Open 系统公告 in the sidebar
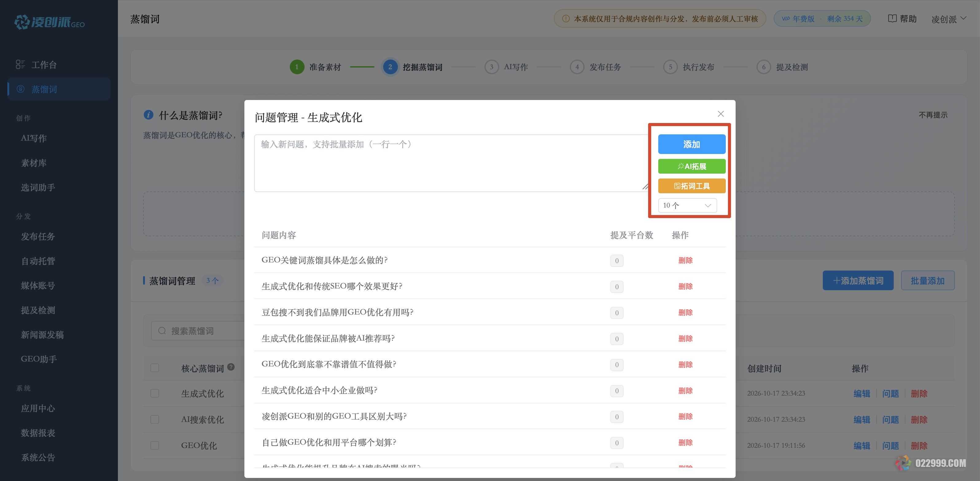This screenshot has height=481, width=980. (38, 457)
